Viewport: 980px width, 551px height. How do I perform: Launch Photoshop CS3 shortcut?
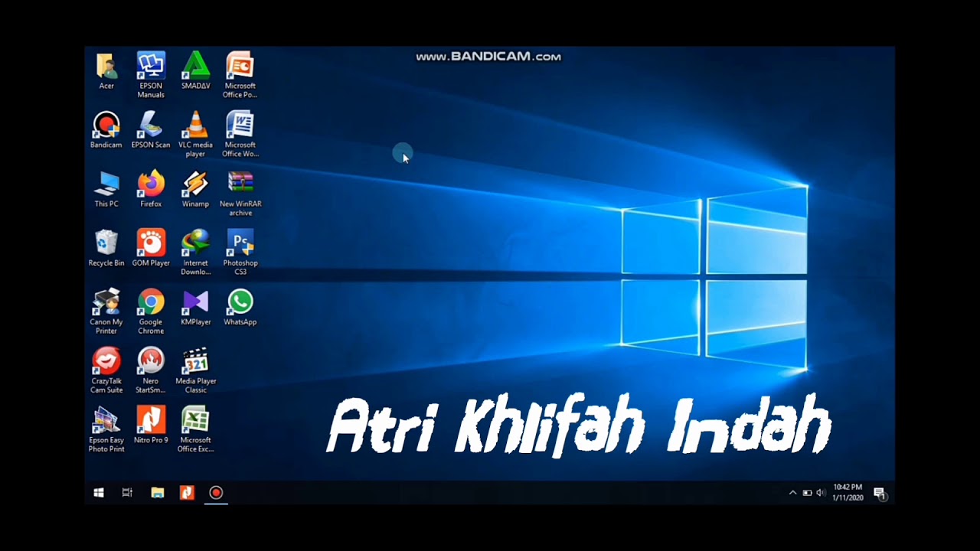(240, 253)
